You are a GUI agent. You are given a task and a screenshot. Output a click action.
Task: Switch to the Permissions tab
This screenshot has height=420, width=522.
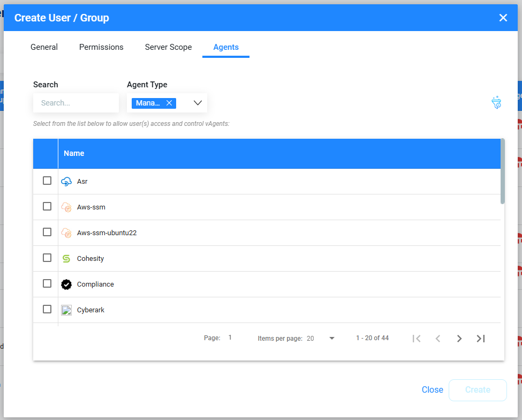pyautogui.click(x=101, y=47)
